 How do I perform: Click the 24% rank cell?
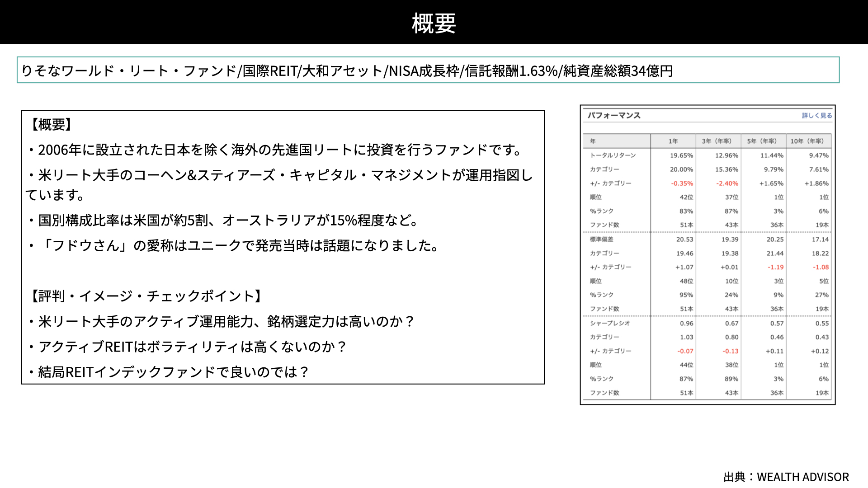pos(731,295)
